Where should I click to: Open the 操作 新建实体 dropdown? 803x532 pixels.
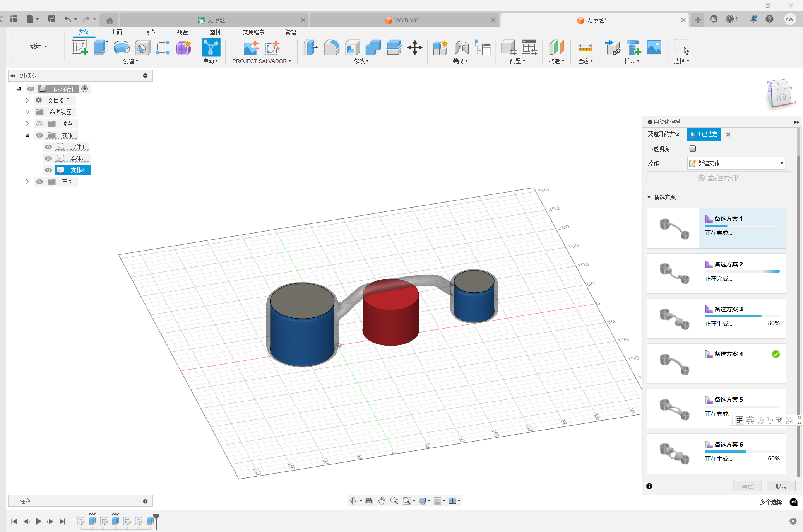click(x=736, y=163)
